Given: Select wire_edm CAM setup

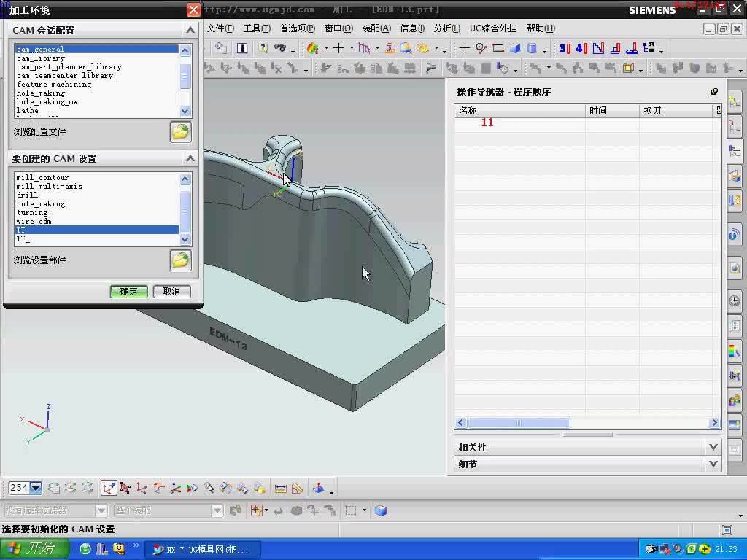Looking at the screenshot, I should (97, 221).
